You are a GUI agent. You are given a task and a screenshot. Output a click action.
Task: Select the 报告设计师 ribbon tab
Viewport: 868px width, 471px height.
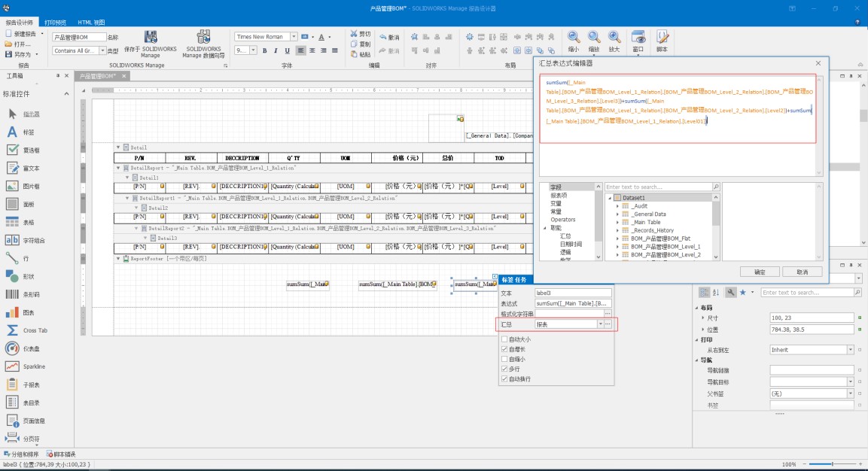(20, 23)
